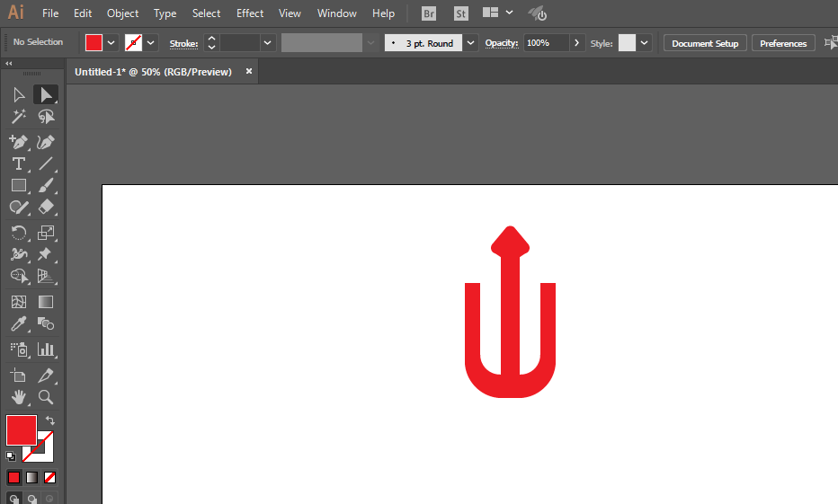Open the Effect menu

click(x=250, y=13)
